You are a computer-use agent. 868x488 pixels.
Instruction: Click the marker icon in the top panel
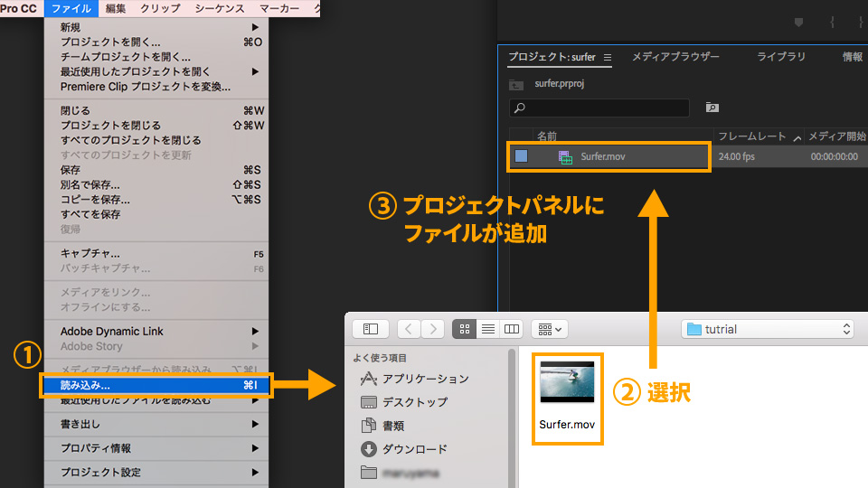pos(798,22)
